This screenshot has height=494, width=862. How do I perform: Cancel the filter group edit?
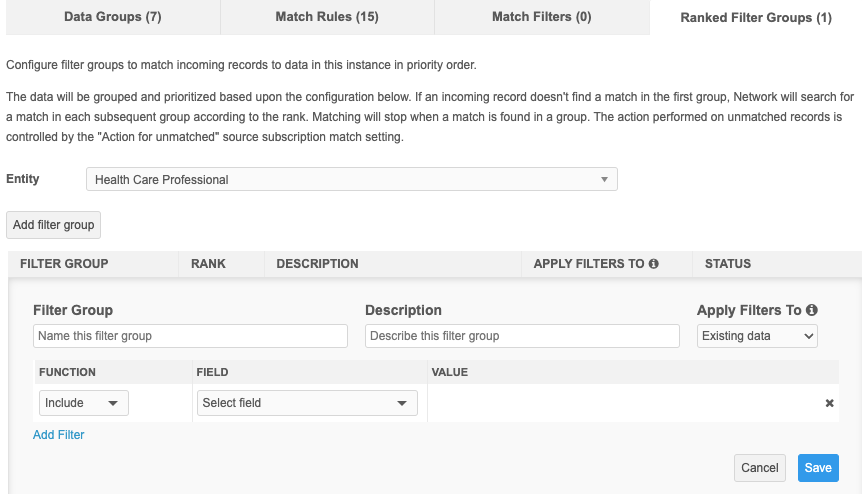coord(760,468)
